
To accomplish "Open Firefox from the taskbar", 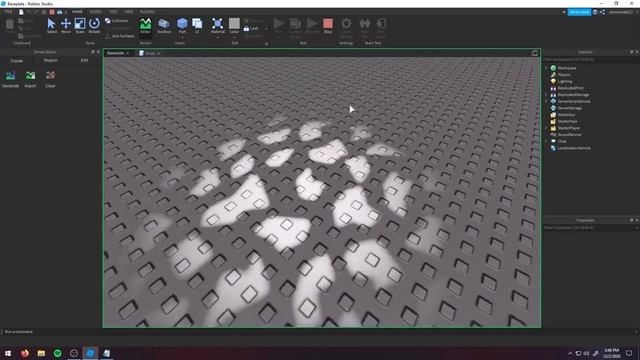I will pyautogui.click(x=25, y=353).
